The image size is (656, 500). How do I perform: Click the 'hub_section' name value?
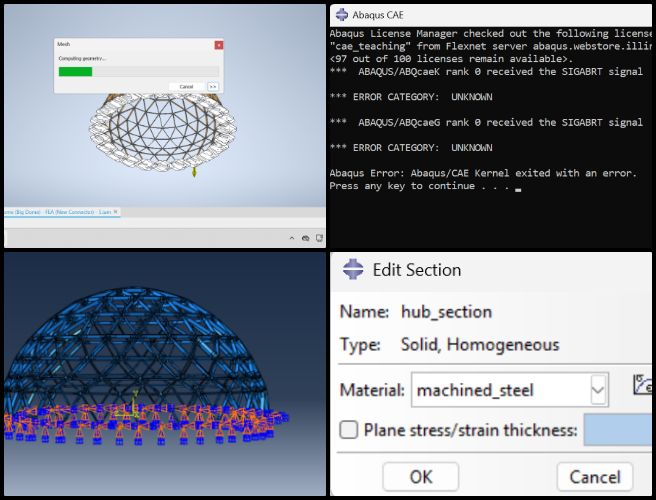[446, 312]
